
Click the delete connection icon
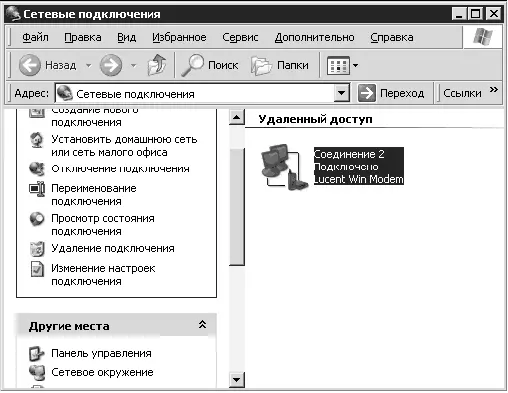(x=37, y=249)
